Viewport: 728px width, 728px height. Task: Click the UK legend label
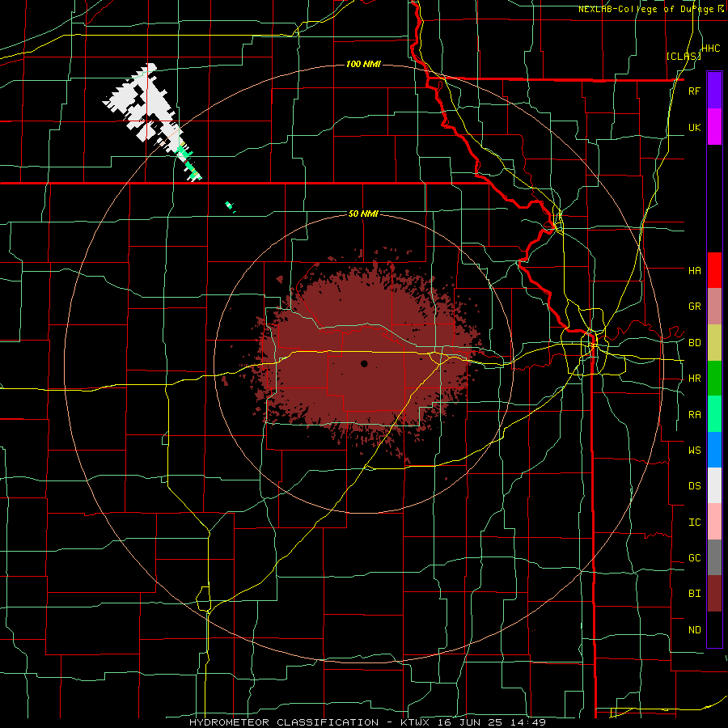click(x=694, y=127)
